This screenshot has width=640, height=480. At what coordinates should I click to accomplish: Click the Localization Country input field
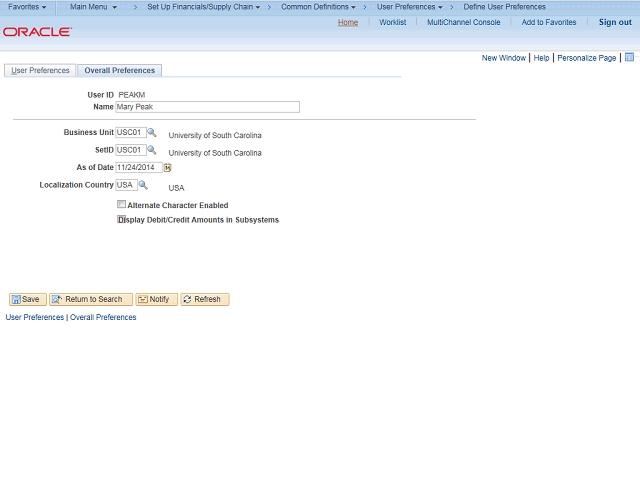coord(127,185)
